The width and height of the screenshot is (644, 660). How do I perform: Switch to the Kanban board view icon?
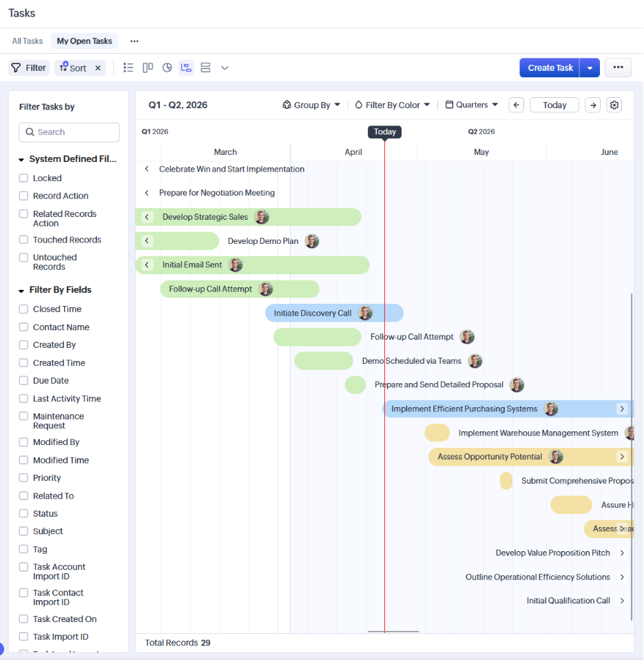coord(147,68)
